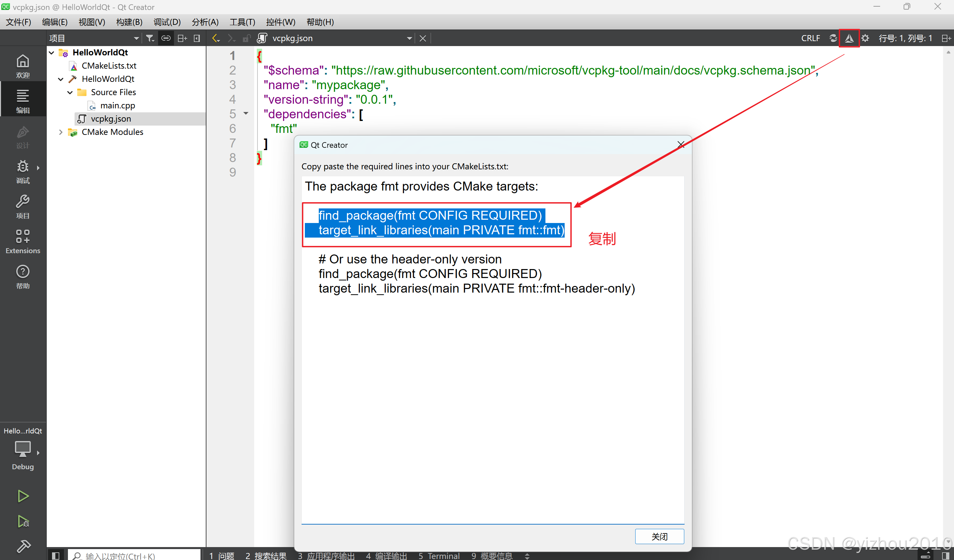The height and width of the screenshot is (560, 954).
Task: Open the 搜索结果 output pane
Action: (x=266, y=555)
